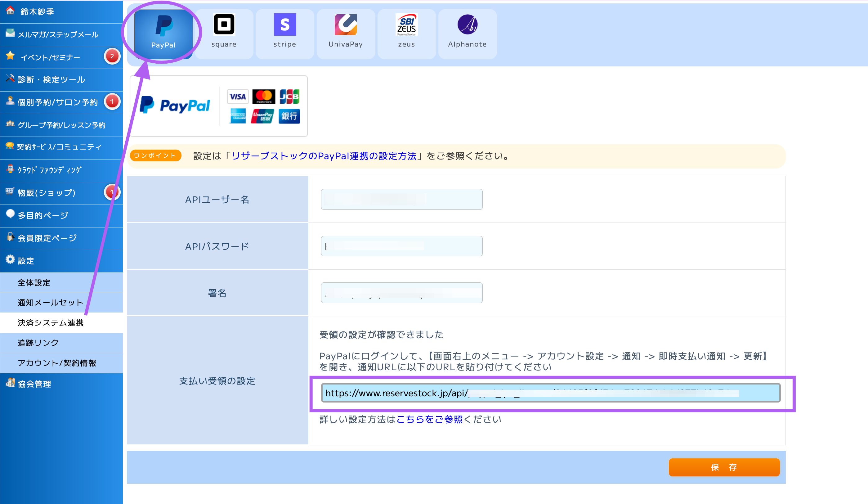This screenshot has width=868, height=504.
Task: Open the 多目的ページ menu
Action: coord(61,216)
